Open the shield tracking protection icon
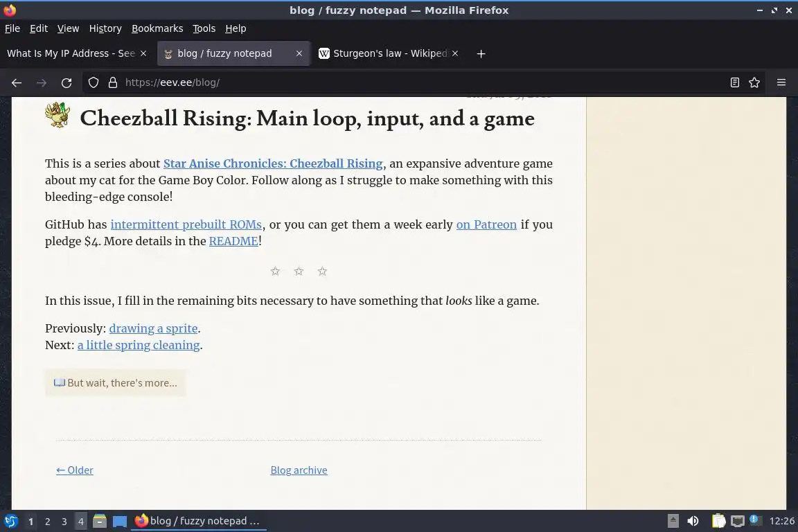 (93, 82)
